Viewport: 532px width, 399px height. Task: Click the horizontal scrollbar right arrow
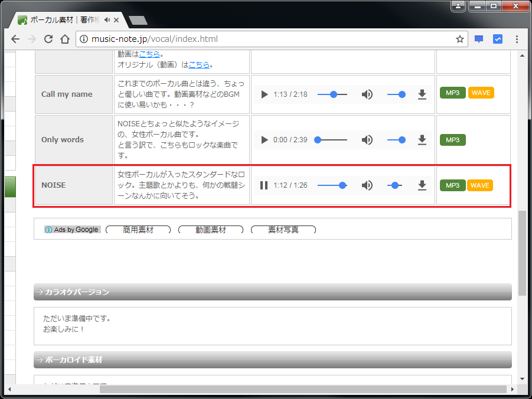(x=512, y=389)
